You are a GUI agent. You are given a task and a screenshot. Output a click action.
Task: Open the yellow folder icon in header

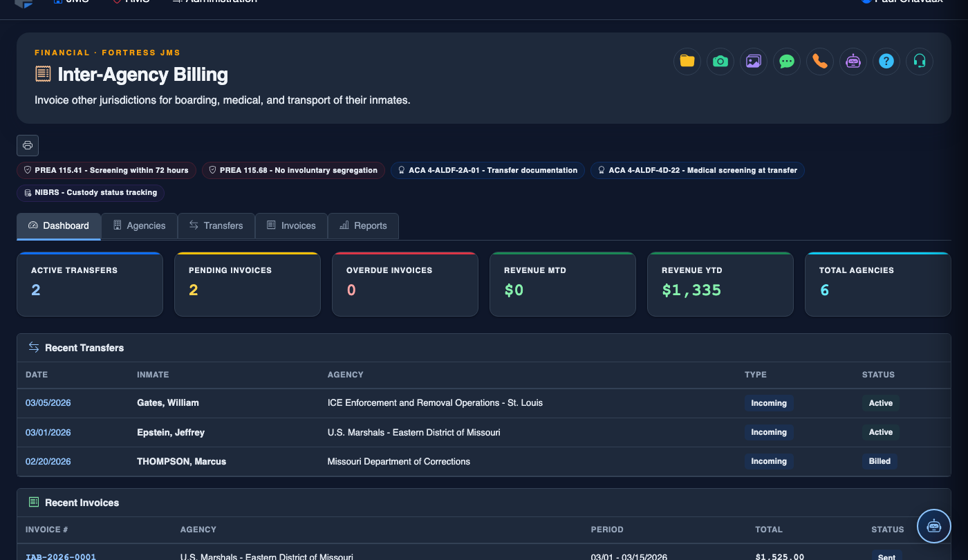(687, 62)
